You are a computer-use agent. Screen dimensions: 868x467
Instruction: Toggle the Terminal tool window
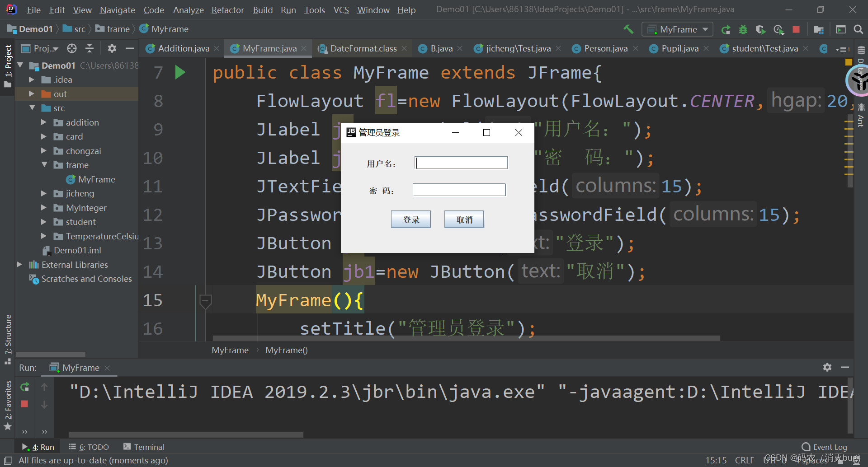148,447
